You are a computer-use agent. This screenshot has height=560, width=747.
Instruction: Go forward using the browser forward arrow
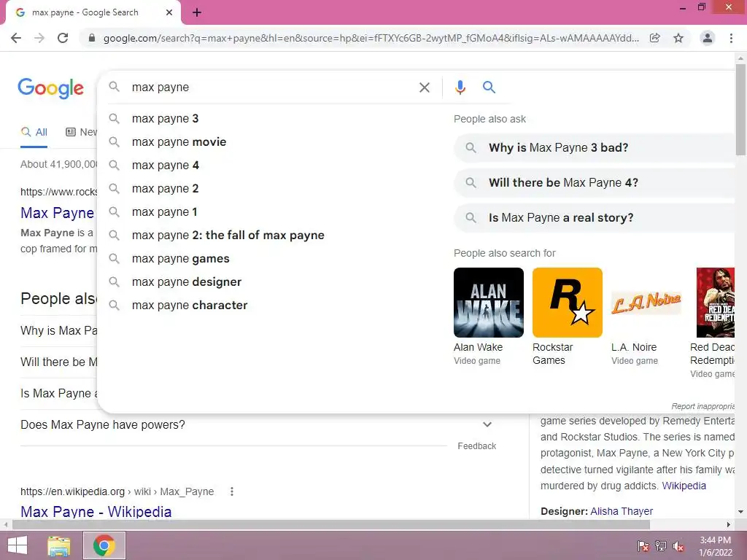pyautogui.click(x=39, y=38)
